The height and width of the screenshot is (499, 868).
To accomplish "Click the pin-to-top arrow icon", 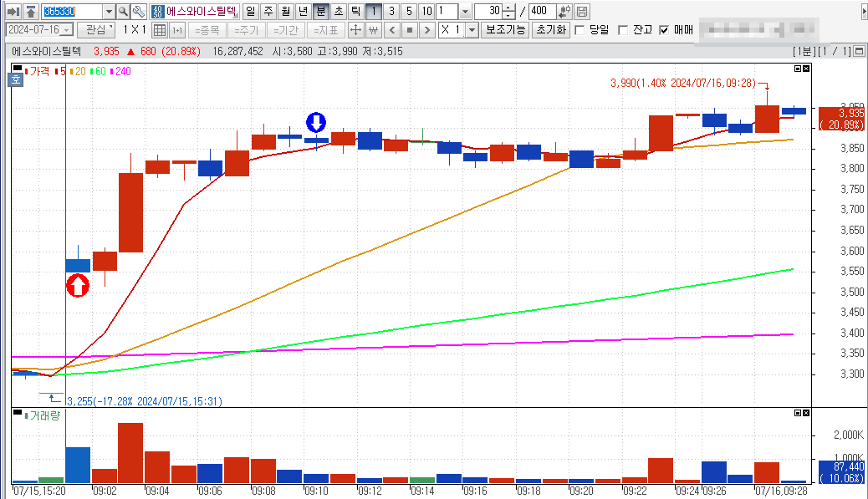I will coord(31,11).
